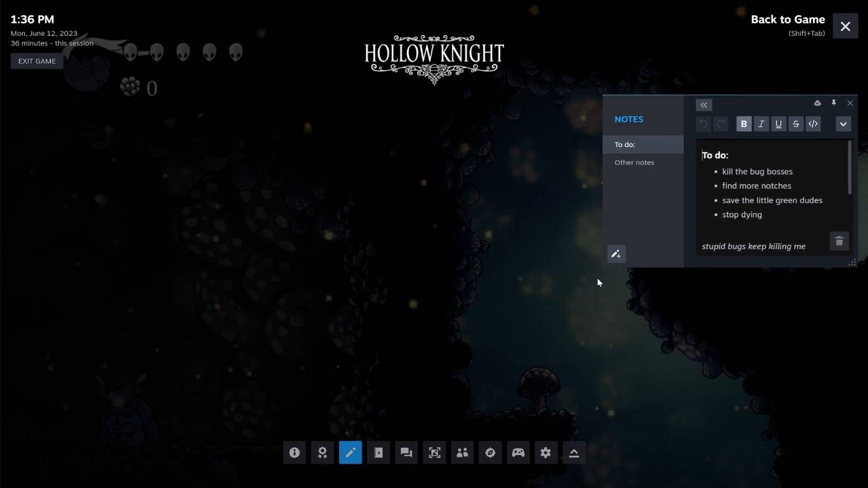Open the guides book icon
The image size is (868, 488).
[379, 452]
